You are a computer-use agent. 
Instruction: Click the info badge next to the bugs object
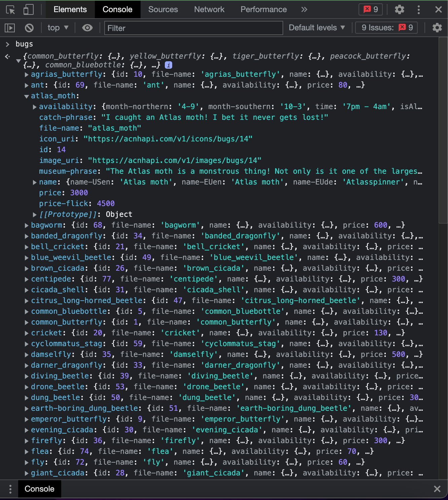(169, 65)
